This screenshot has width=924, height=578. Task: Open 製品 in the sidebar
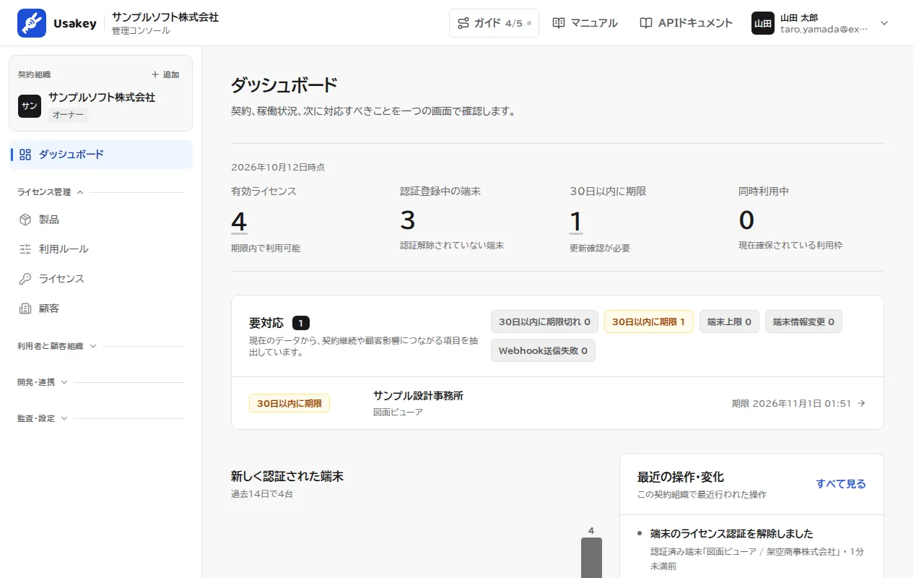tap(101, 220)
